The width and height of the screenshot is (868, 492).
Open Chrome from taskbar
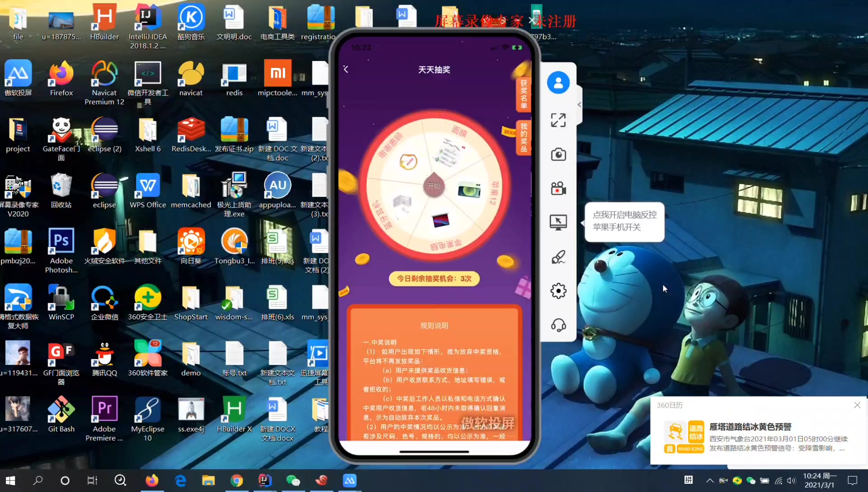pyautogui.click(x=236, y=480)
